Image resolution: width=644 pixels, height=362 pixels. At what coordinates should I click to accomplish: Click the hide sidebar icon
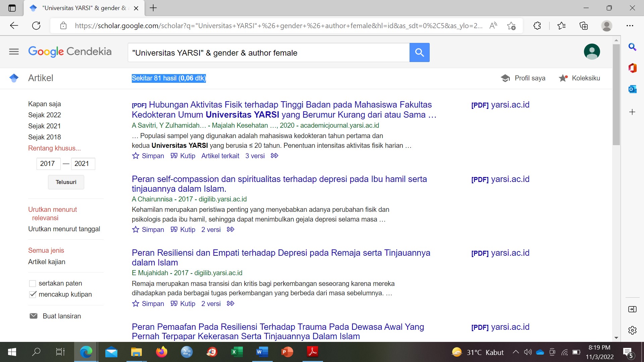point(632,309)
